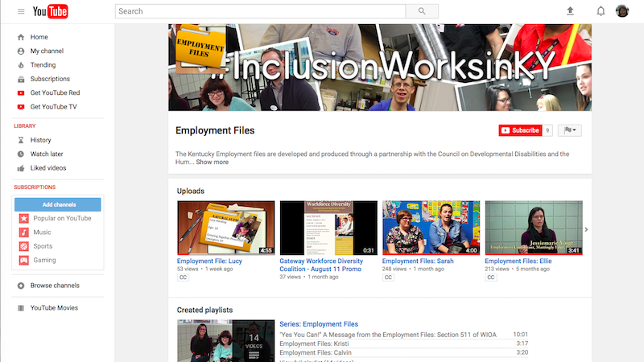Open the flag report dropdown
This screenshot has width=644, height=362.
click(x=570, y=130)
